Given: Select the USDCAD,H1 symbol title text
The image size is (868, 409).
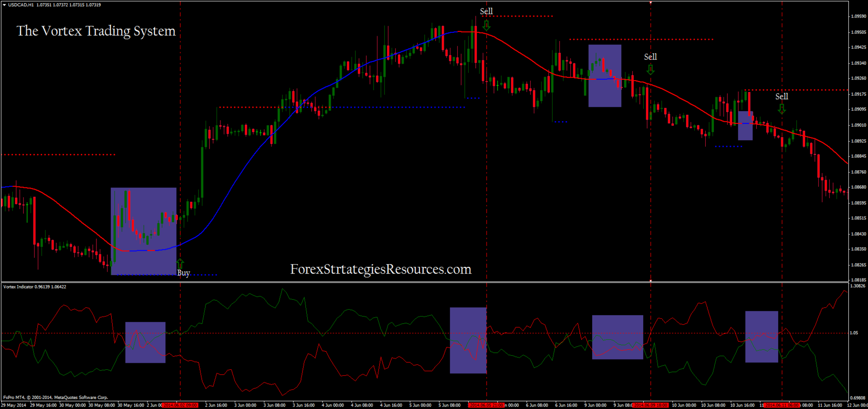Looking at the screenshot, I should point(21,5).
